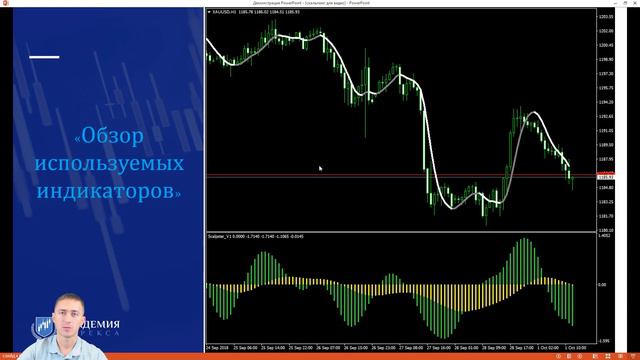Minimize the PowerPoint window
The height and width of the screenshot is (360, 640).
(616, 3)
